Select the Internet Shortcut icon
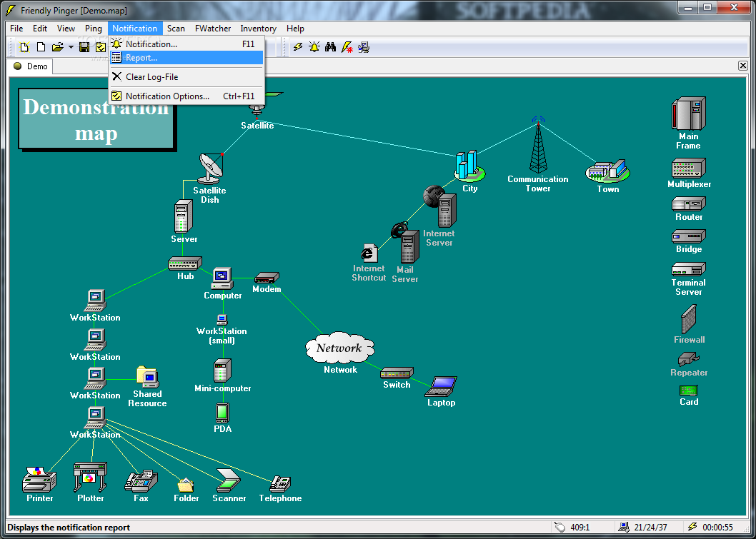The width and height of the screenshot is (756, 539). click(x=369, y=253)
